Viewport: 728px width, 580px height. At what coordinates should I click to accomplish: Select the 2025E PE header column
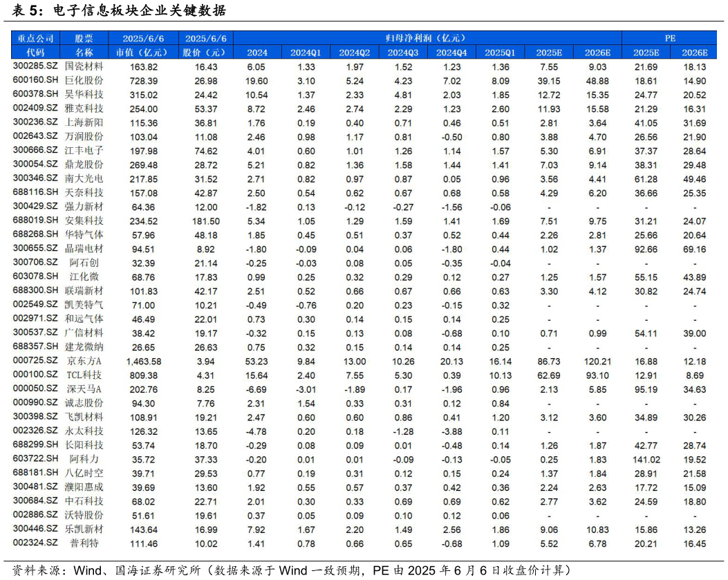(645, 52)
